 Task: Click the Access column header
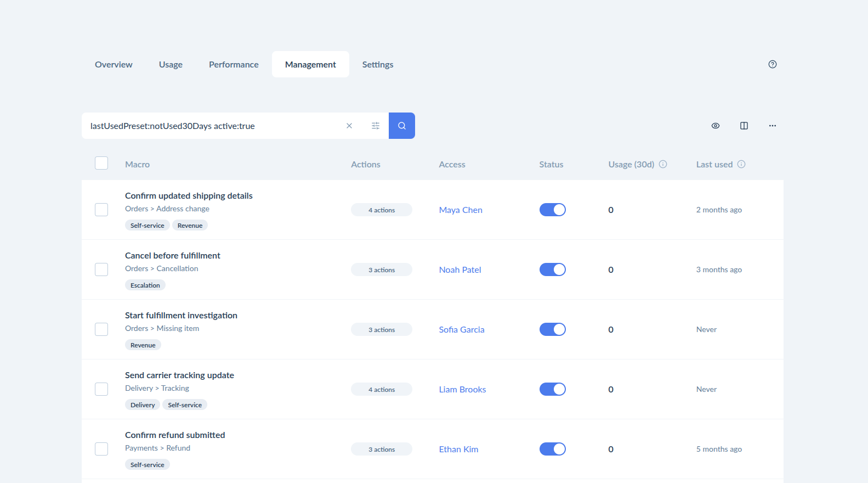click(x=452, y=164)
